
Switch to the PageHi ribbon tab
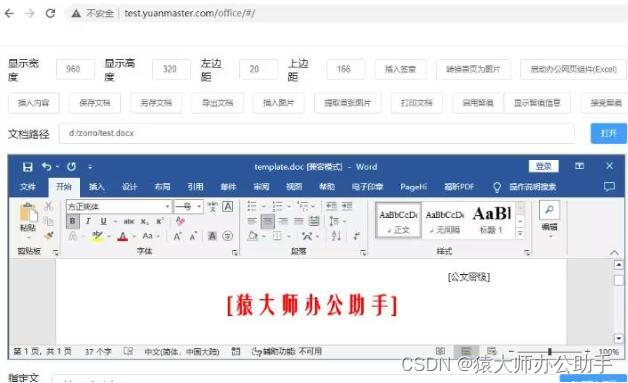[x=413, y=187]
